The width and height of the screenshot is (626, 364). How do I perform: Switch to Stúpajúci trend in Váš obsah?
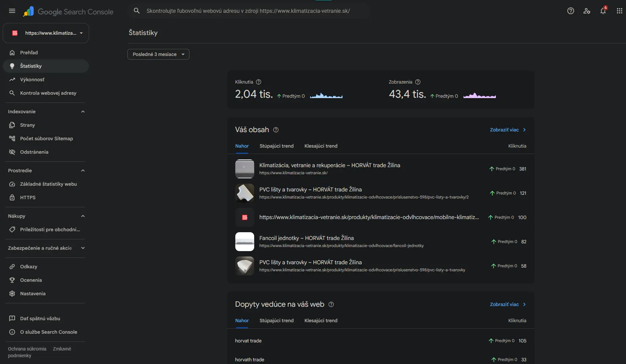point(276,146)
